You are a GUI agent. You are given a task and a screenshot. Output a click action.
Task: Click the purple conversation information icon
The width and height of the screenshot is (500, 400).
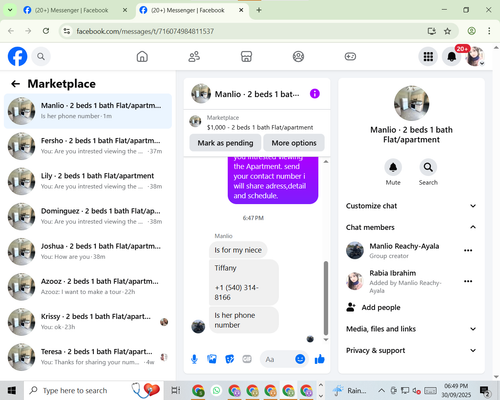coord(315,94)
